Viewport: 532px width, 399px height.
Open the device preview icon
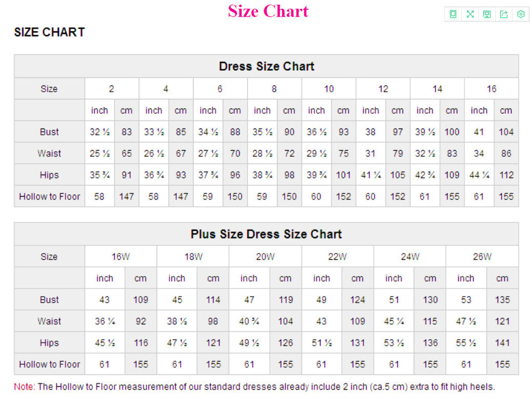tap(453, 14)
